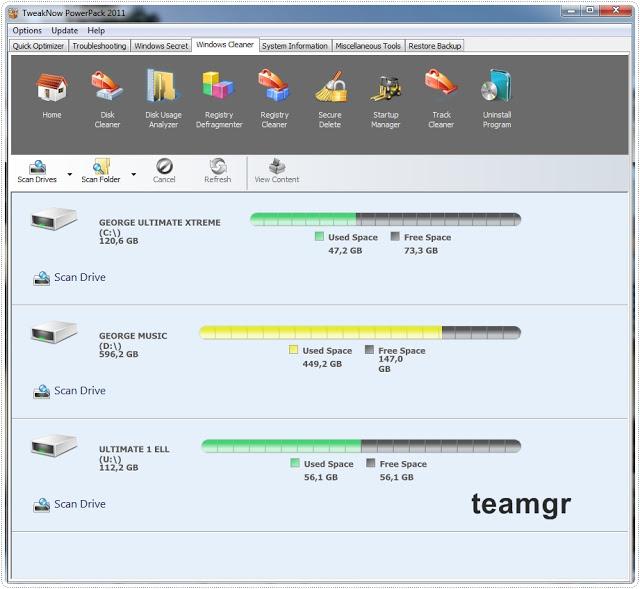
Task: Click the U:\ drive hard disk icon
Action: [x=54, y=445]
